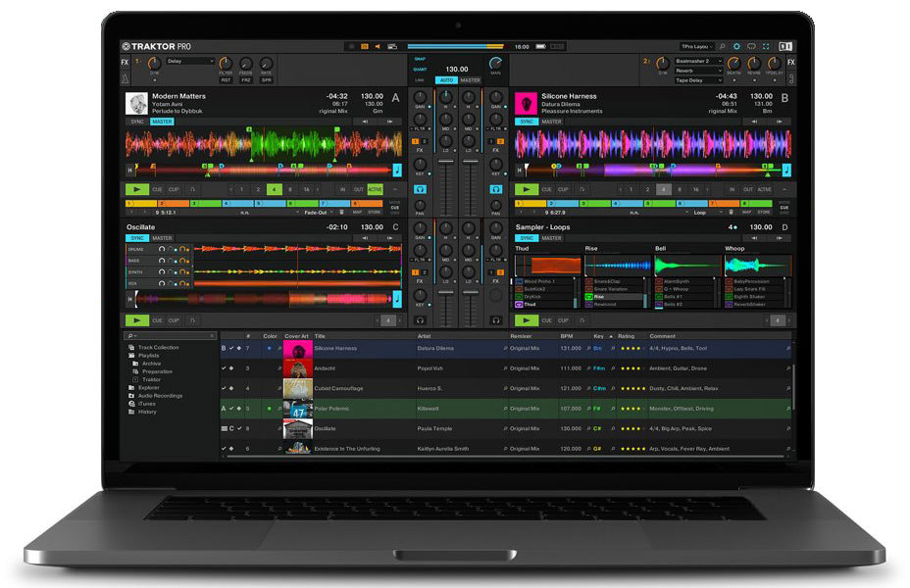Toggle fullscreen mode icon in the header
Screen dimensions: 910x588
(766, 46)
